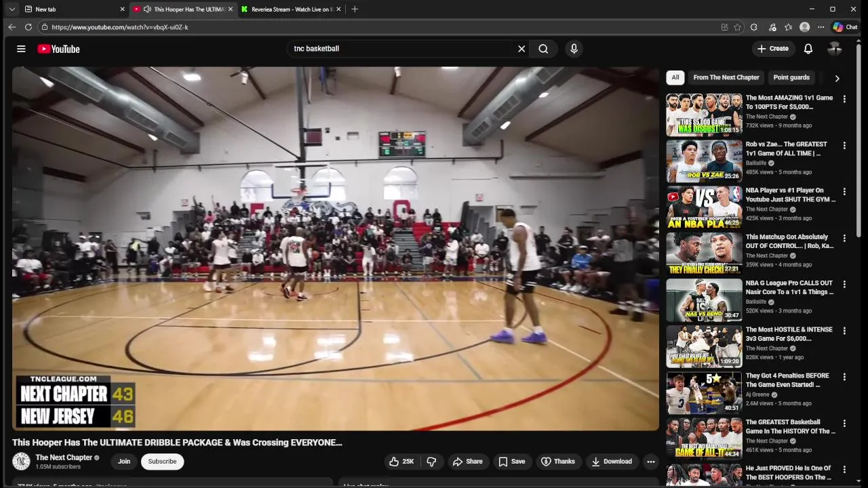The width and height of the screenshot is (868, 488).
Task: Open a new browser tab plus button
Action: (355, 9)
